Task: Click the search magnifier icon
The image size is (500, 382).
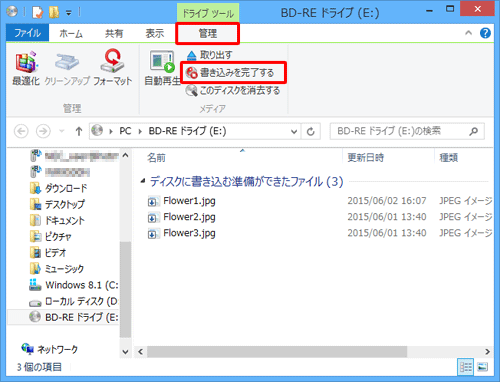Action: pos(473,131)
